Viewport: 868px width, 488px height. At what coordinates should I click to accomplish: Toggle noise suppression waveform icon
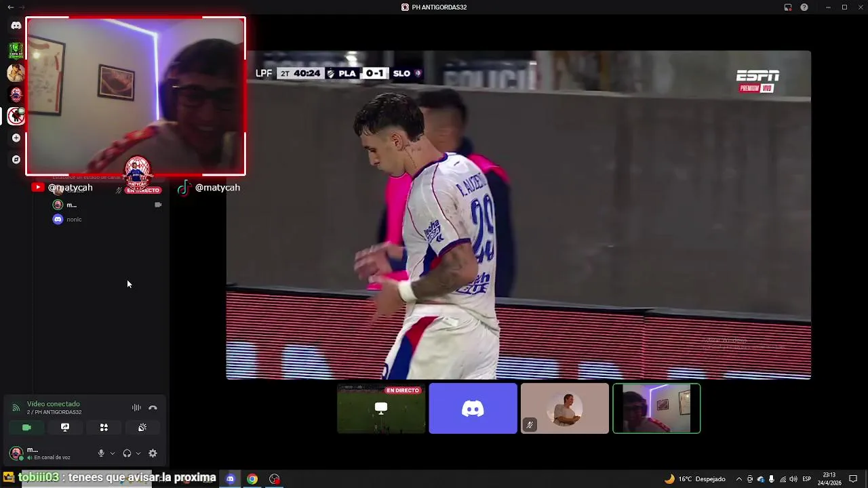[x=136, y=407]
